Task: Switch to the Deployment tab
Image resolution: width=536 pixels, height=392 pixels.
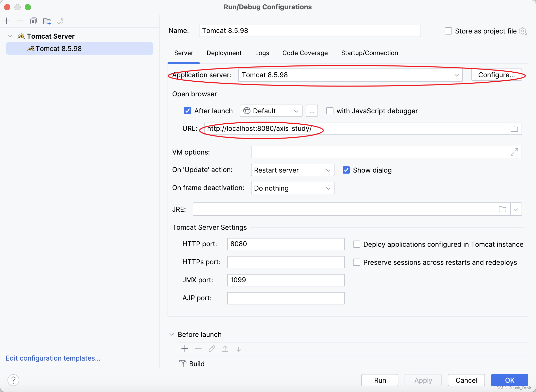Action: pyautogui.click(x=224, y=53)
